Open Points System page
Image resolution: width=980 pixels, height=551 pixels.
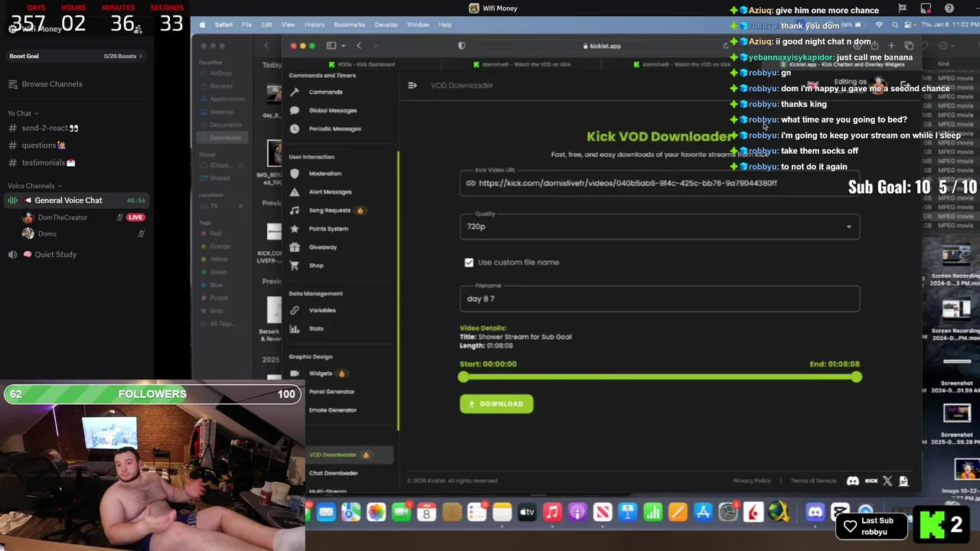click(328, 229)
